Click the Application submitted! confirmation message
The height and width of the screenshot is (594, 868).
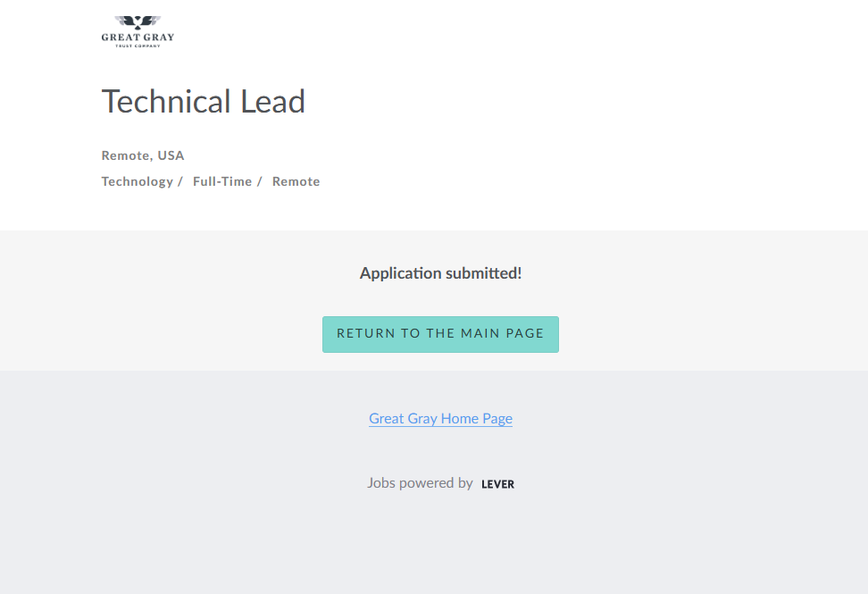(x=440, y=273)
